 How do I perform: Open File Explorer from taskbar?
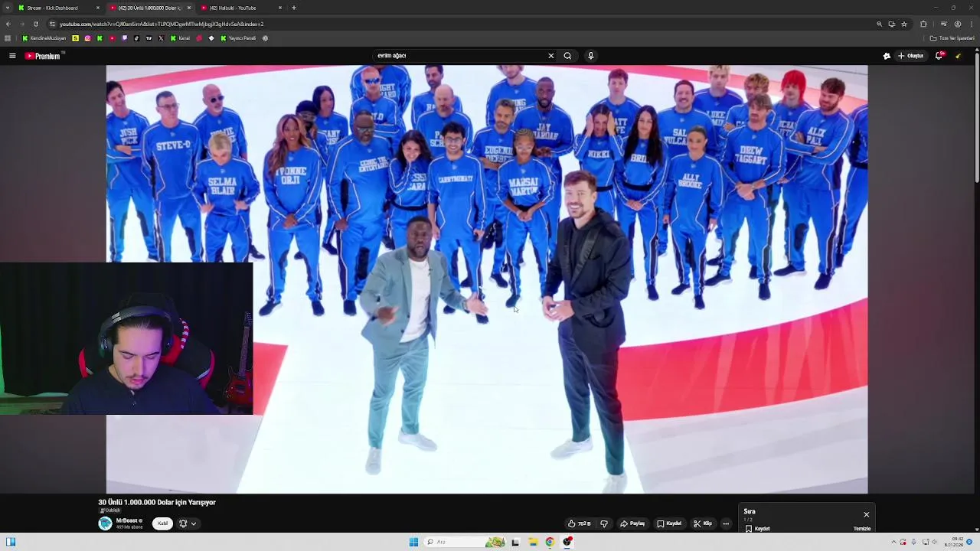(x=533, y=542)
